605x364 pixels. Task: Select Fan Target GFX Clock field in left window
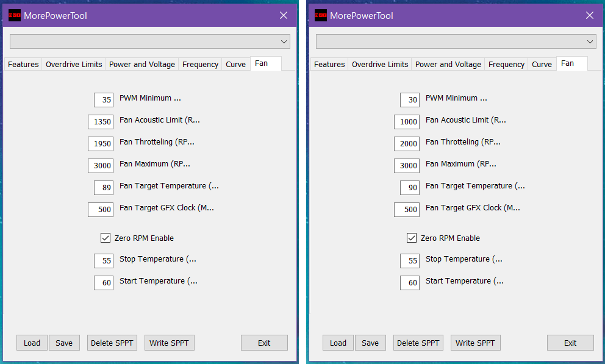click(x=100, y=210)
